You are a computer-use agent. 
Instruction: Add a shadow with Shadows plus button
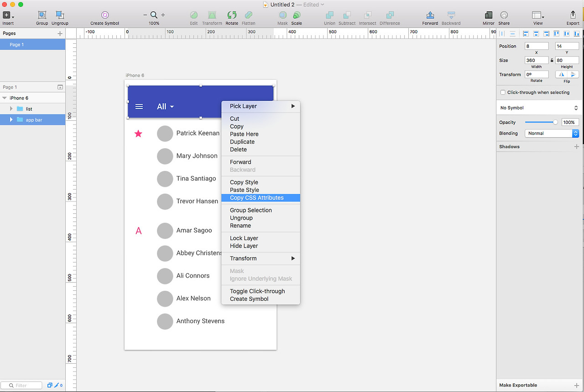577,147
